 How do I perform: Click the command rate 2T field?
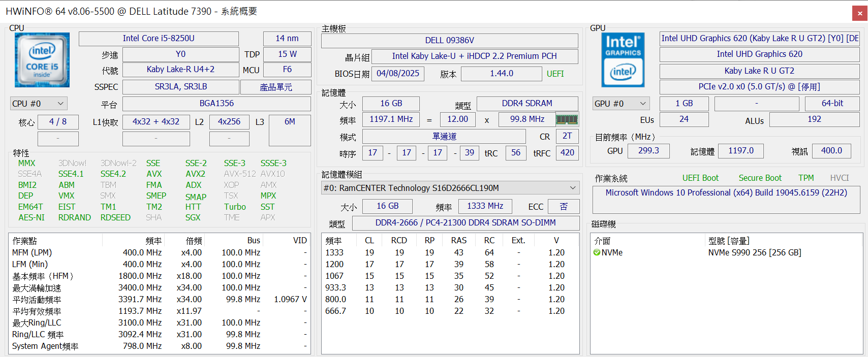click(x=567, y=136)
